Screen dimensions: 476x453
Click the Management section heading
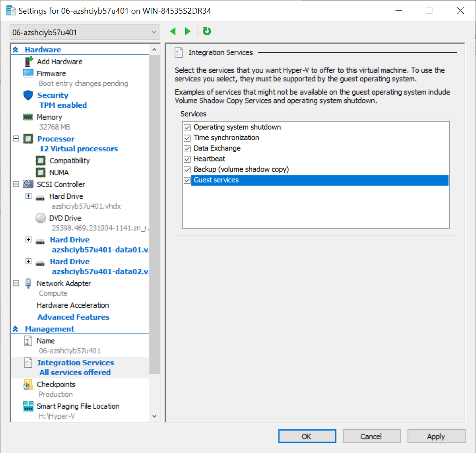49,329
